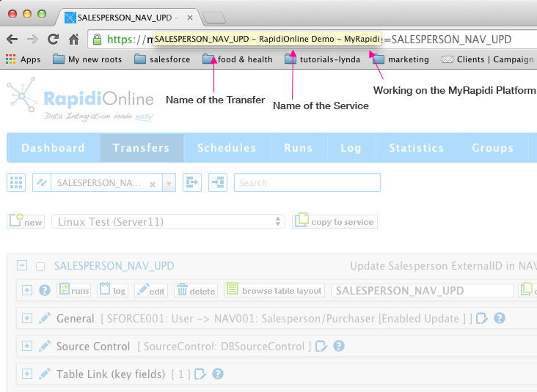
Task: Open the SALESPERSON_NA... transfer dropdown arrow
Action: coord(169,183)
